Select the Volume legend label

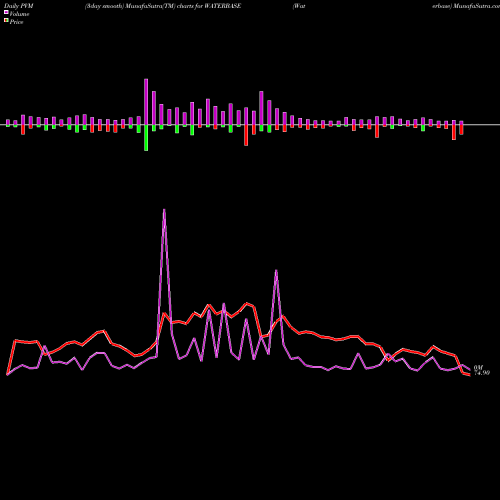[19, 14]
